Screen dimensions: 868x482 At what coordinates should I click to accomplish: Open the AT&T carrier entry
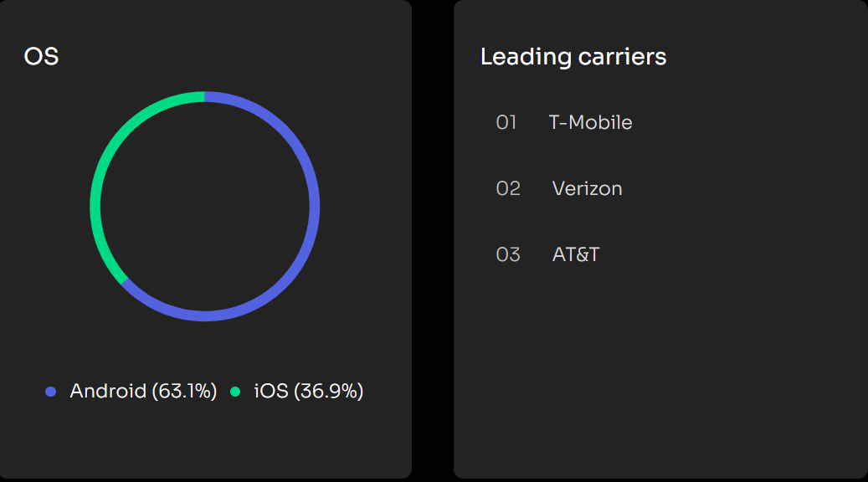(576, 254)
